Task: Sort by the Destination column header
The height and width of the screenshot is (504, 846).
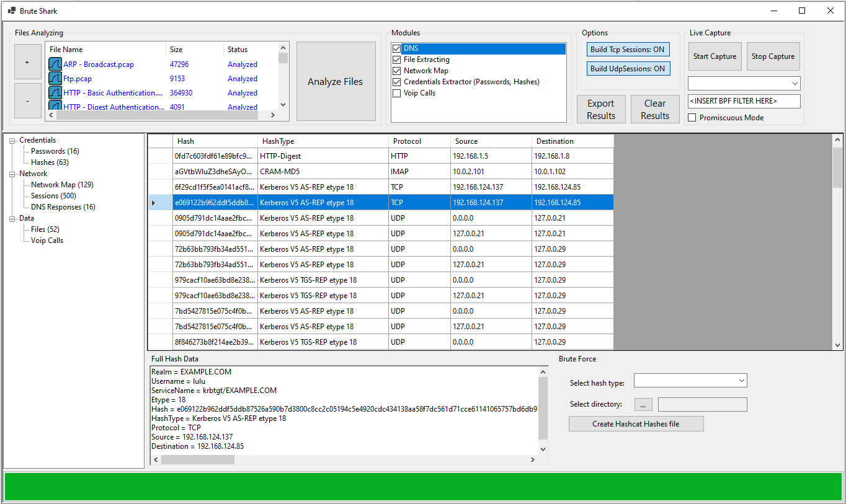Action: (572, 141)
